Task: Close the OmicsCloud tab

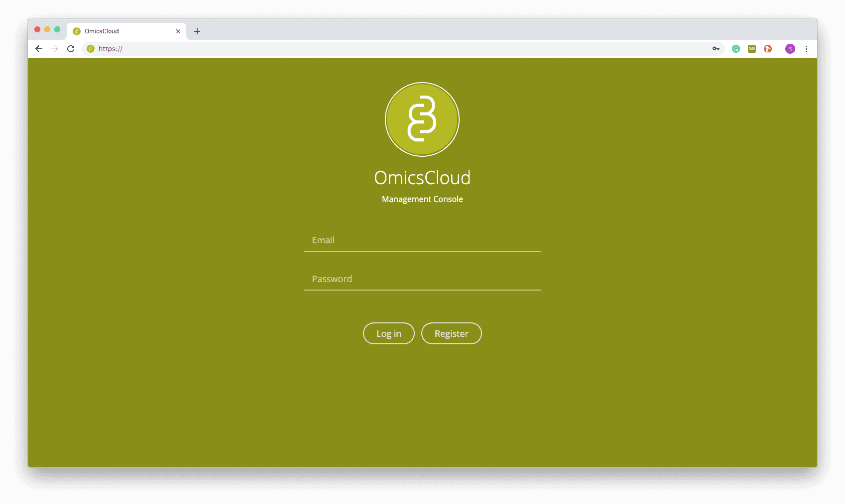Action: tap(178, 31)
